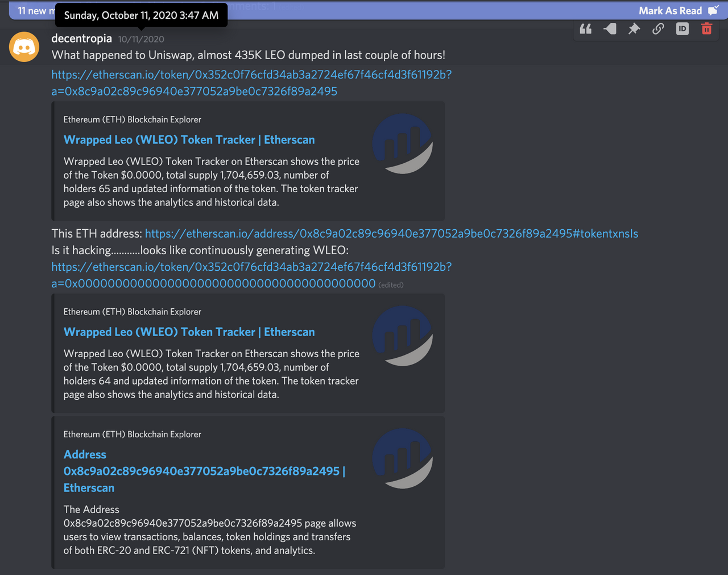Click 'This ETH address:' text

pyautogui.click(x=97, y=234)
